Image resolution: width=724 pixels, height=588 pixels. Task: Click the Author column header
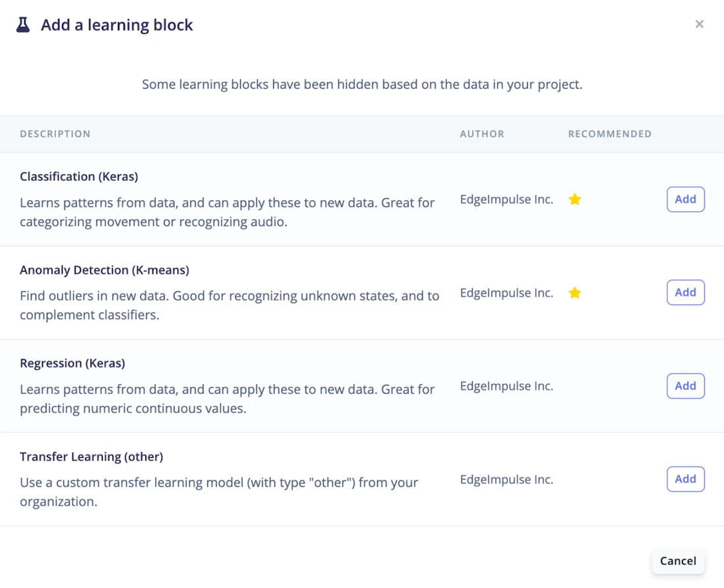(x=482, y=134)
